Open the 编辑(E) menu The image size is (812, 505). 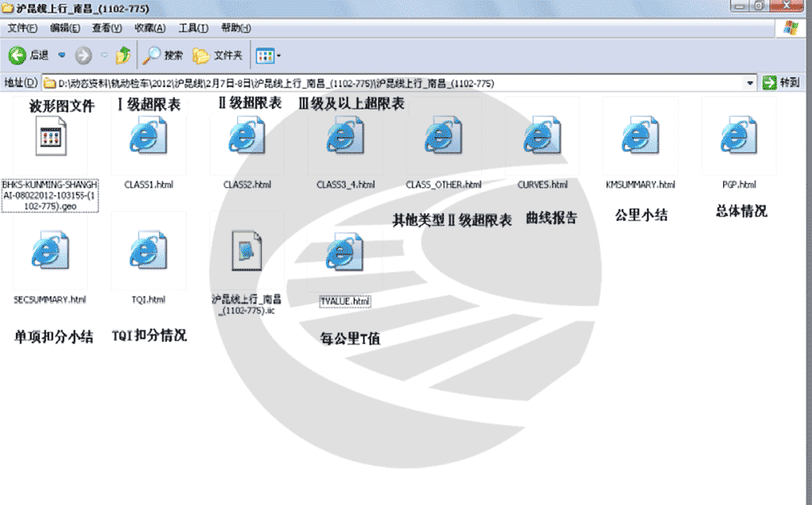click(x=65, y=28)
